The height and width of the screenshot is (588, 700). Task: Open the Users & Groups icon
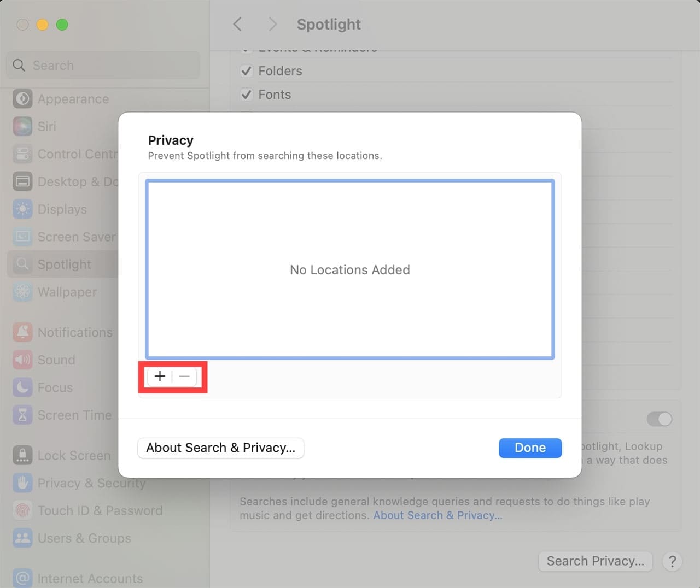(22, 538)
